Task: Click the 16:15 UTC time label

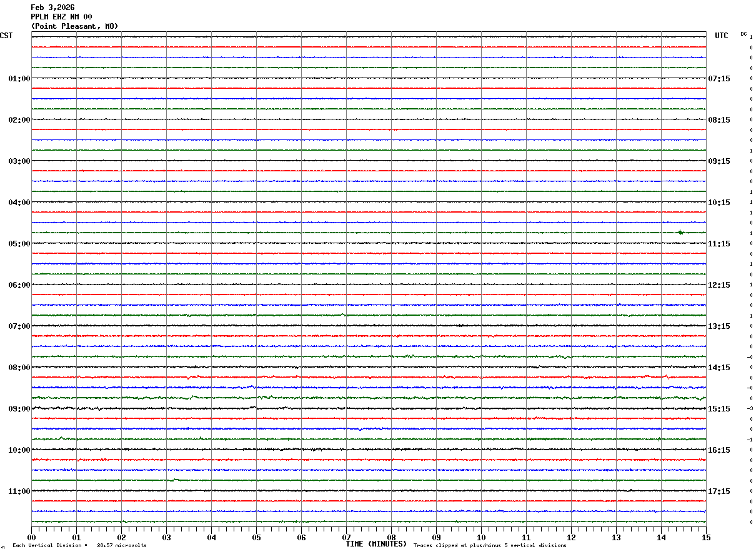Action: 719,450
